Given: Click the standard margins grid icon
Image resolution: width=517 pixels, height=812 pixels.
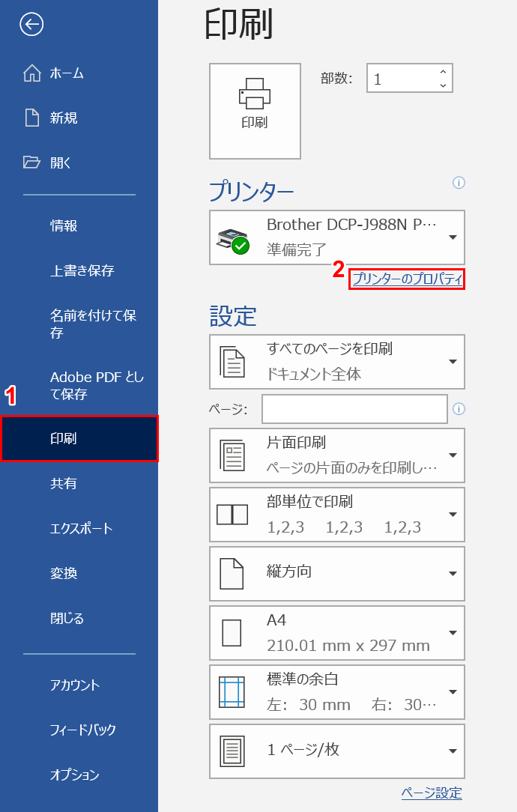Looking at the screenshot, I should 232,692.
